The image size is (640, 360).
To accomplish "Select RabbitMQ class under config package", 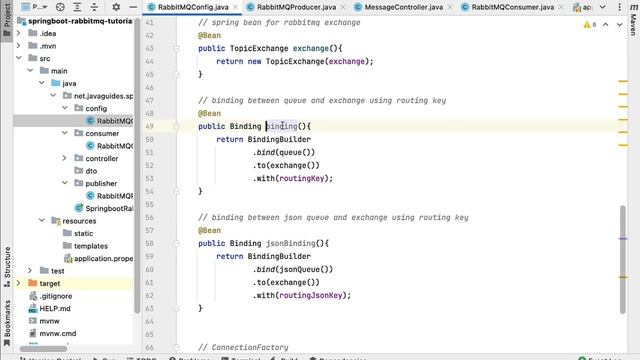I will tap(109, 121).
